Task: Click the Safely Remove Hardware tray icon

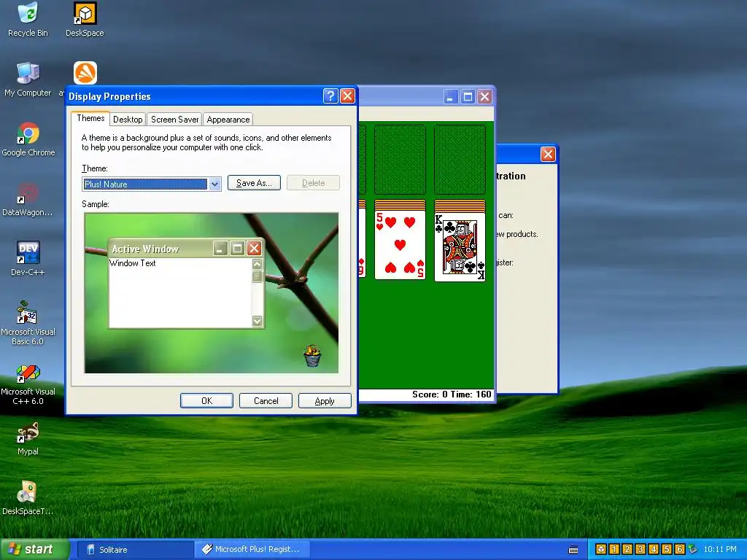Action: tap(693, 550)
